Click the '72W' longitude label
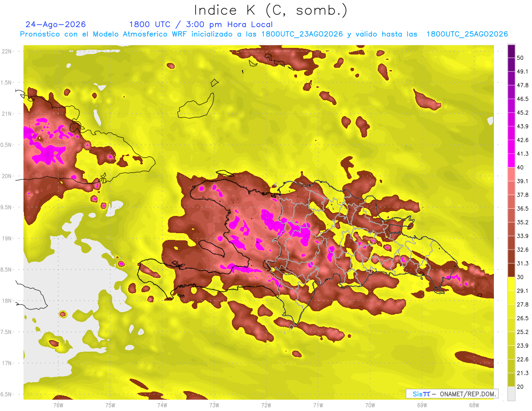The image size is (532, 411). pos(266,405)
